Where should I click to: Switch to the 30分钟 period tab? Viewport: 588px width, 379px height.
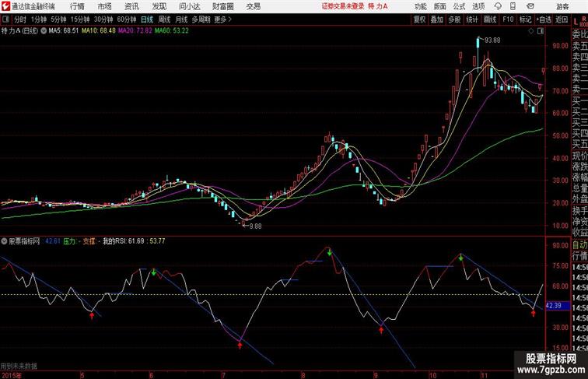click(x=103, y=19)
